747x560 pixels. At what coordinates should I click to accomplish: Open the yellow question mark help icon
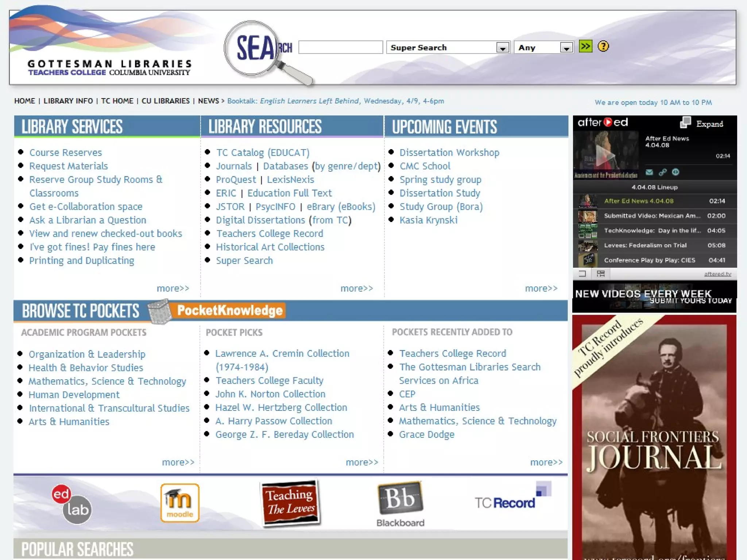(x=603, y=46)
